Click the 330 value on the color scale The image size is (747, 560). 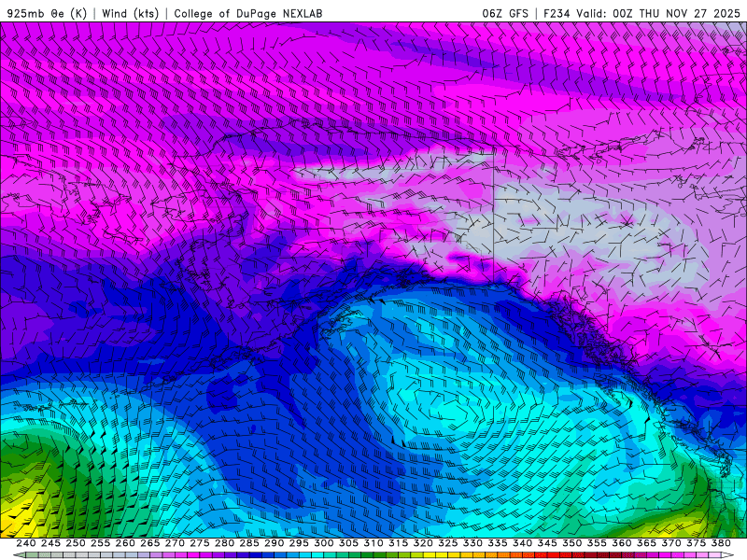pos(472,543)
